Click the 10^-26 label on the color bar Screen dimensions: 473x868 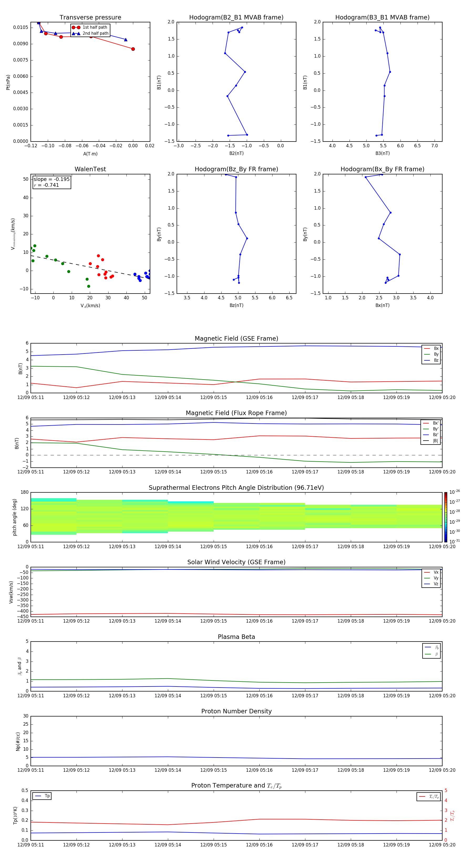pos(455,492)
